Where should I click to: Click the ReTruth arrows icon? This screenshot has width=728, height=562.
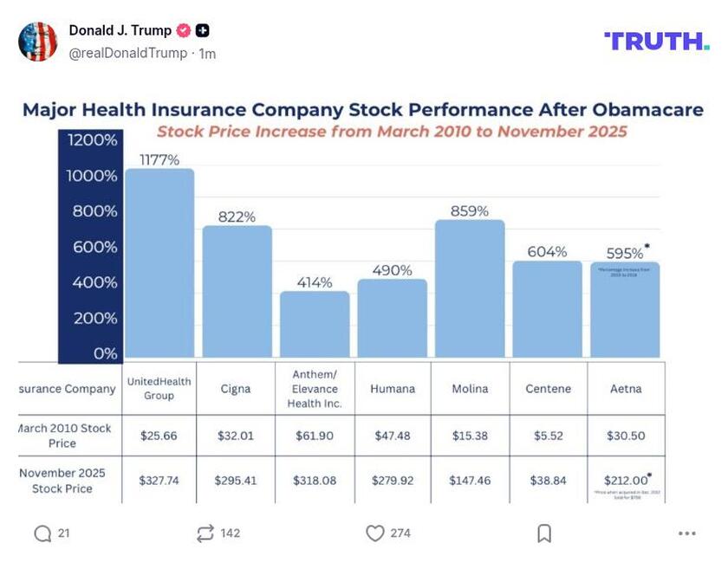205,533
